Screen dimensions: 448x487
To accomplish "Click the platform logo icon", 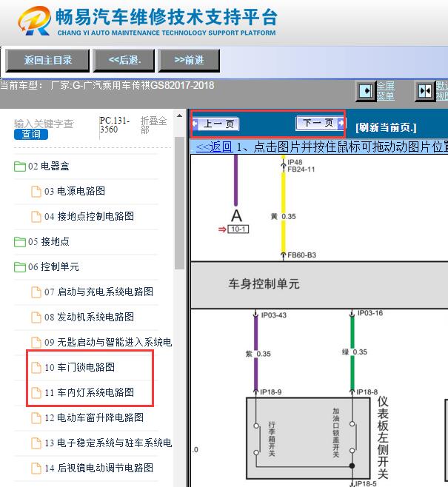I will point(35,21).
